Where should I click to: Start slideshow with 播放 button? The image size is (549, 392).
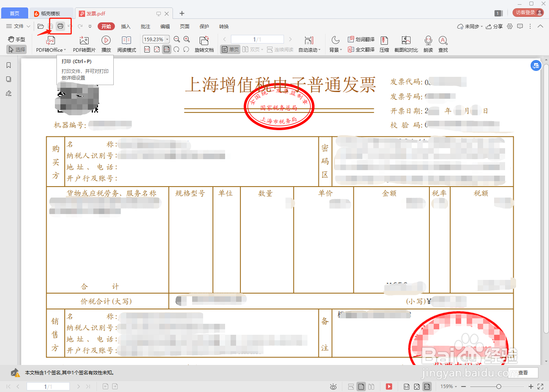(x=106, y=44)
